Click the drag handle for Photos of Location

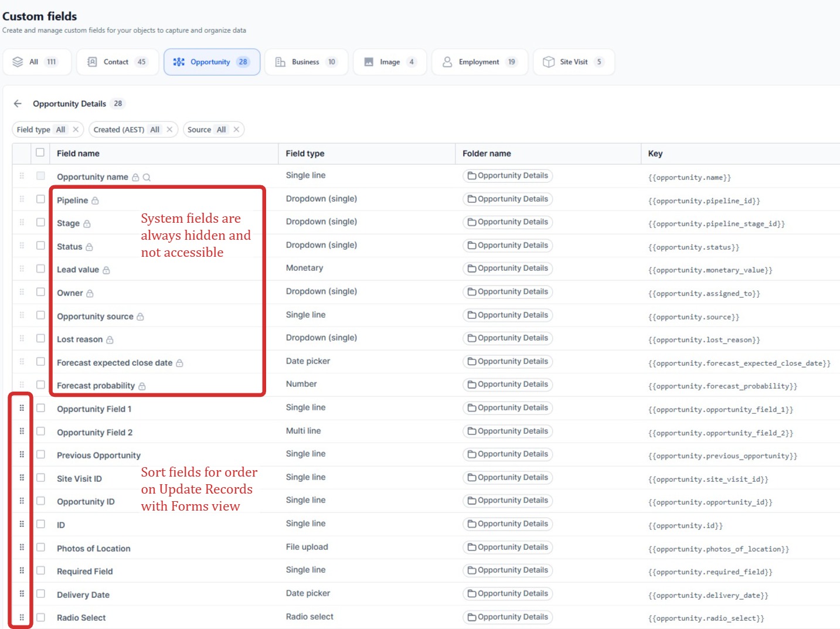click(22, 548)
